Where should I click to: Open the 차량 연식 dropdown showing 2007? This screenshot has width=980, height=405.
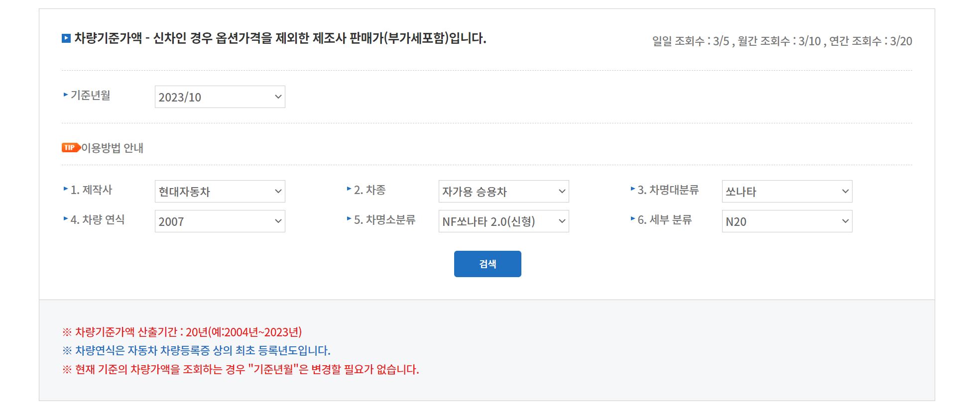[220, 221]
